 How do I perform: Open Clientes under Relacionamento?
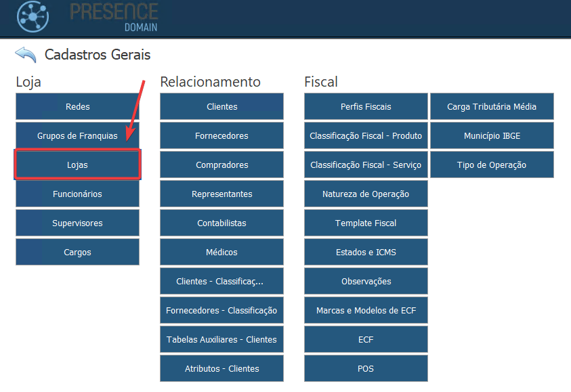pyautogui.click(x=221, y=107)
